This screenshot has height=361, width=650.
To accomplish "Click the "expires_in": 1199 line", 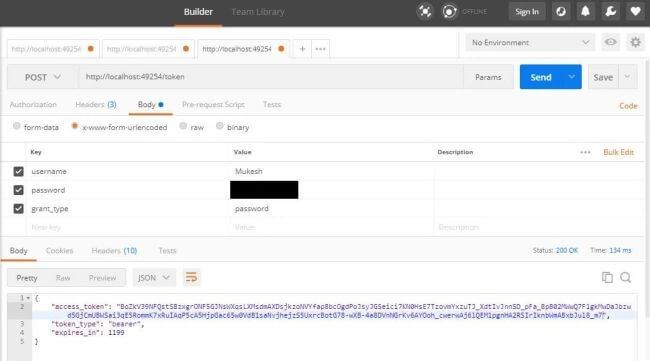I will 88,332.
